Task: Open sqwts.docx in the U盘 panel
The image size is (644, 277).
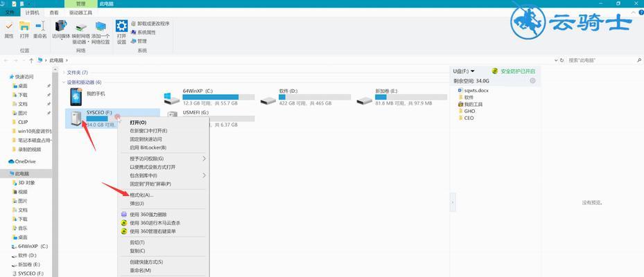Action: 473,90
